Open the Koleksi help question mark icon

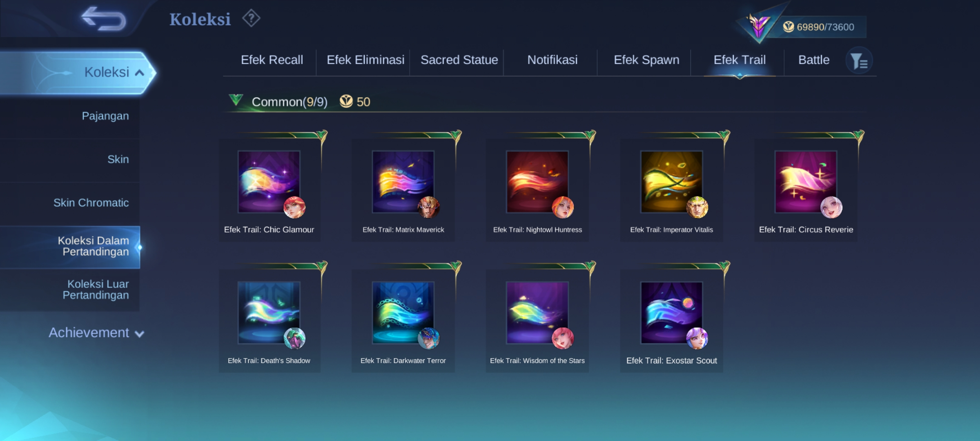click(251, 18)
